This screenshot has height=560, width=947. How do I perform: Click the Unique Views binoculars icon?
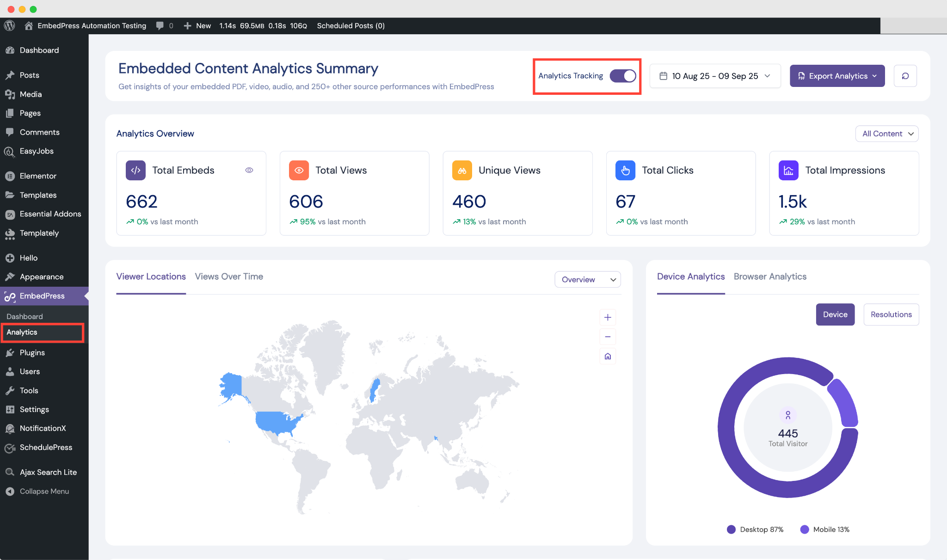[x=462, y=170]
